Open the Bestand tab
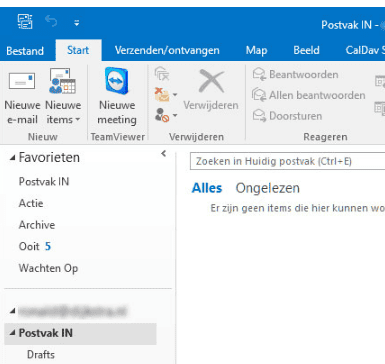The image size is (385, 364). coord(25,51)
